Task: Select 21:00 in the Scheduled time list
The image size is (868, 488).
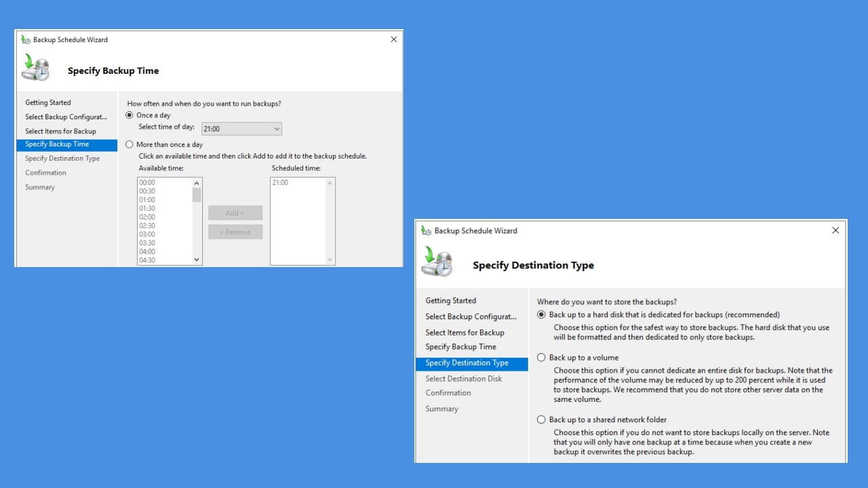Action: point(280,183)
